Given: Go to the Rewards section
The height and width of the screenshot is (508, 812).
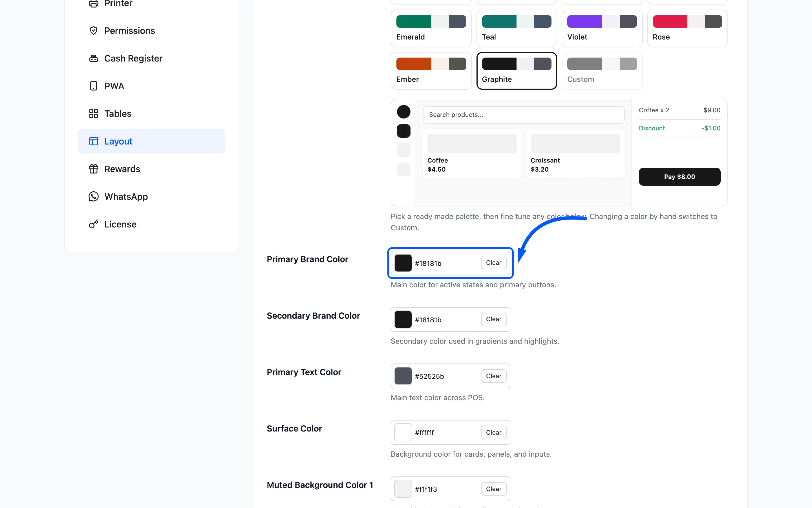Looking at the screenshot, I should click(151, 169).
